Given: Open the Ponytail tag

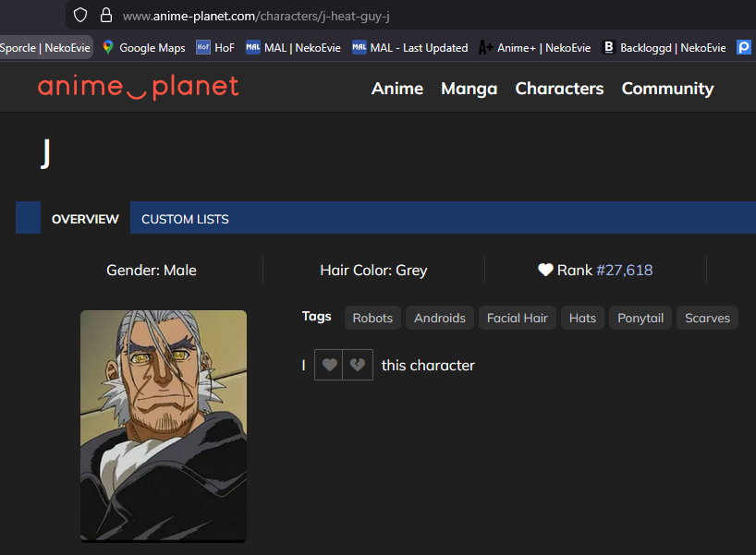Looking at the screenshot, I should tap(640, 318).
